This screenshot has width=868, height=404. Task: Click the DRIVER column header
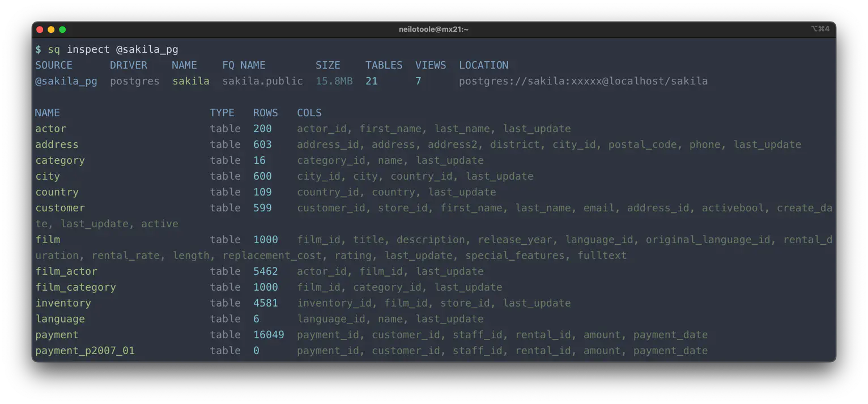click(x=129, y=65)
